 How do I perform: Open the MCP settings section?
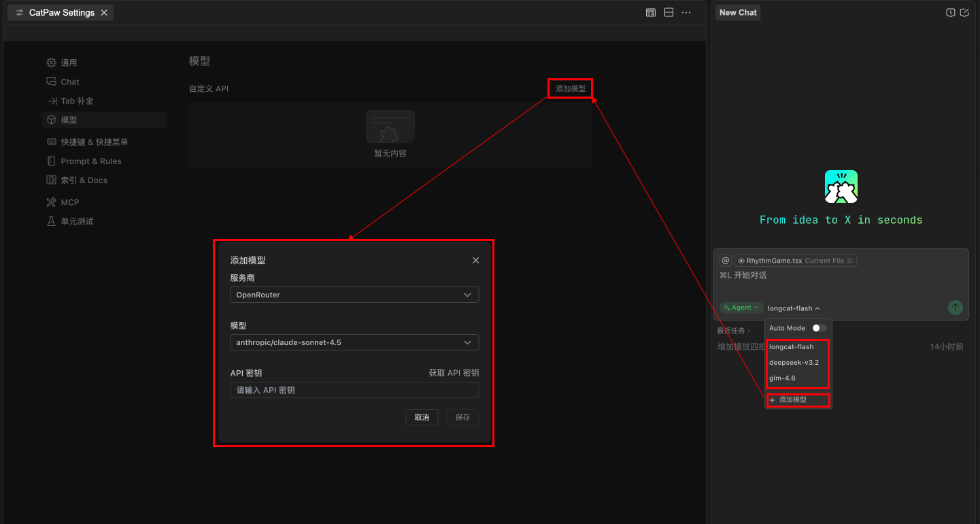click(69, 202)
